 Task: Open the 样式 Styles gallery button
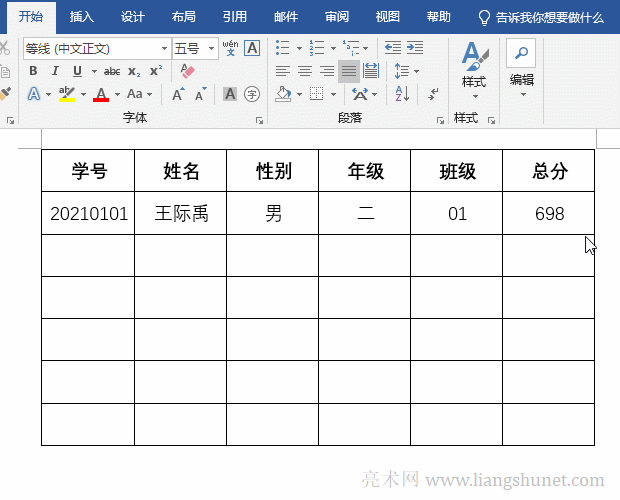pos(474,70)
